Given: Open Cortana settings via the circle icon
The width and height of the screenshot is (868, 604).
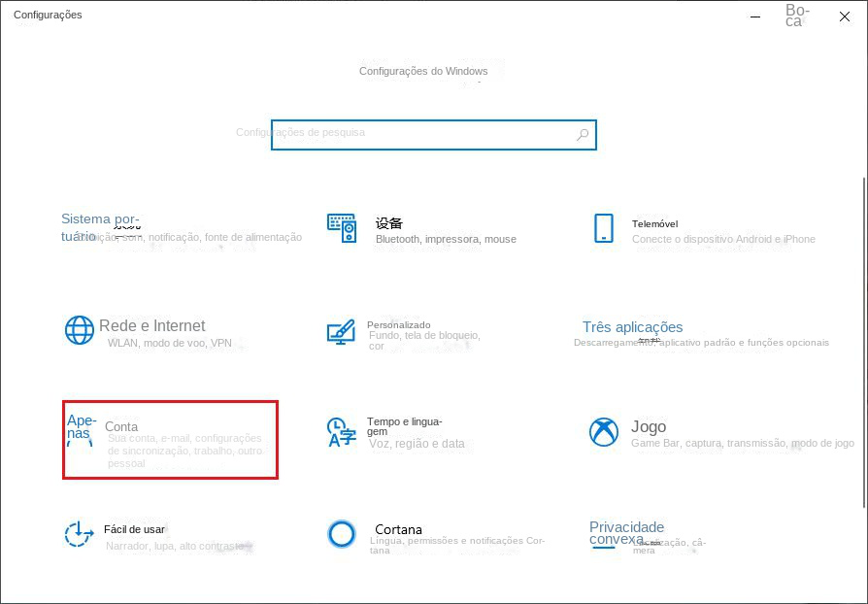Looking at the screenshot, I should [x=342, y=534].
